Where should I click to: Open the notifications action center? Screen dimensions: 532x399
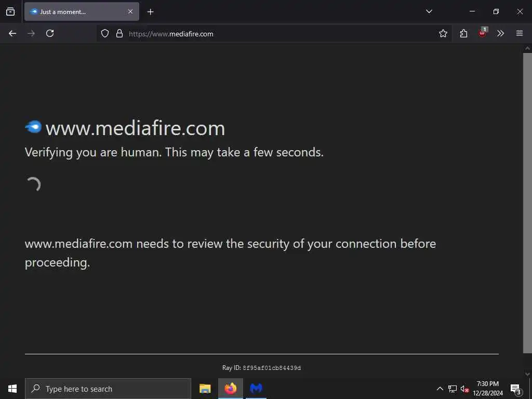pyautogui.click(x=515, y=389)
